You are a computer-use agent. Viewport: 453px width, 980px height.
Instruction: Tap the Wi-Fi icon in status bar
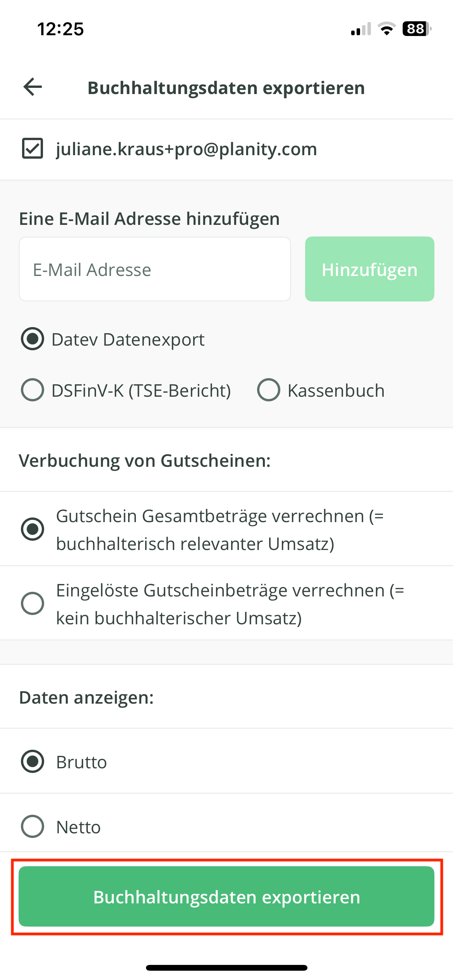tap(386, 29)
